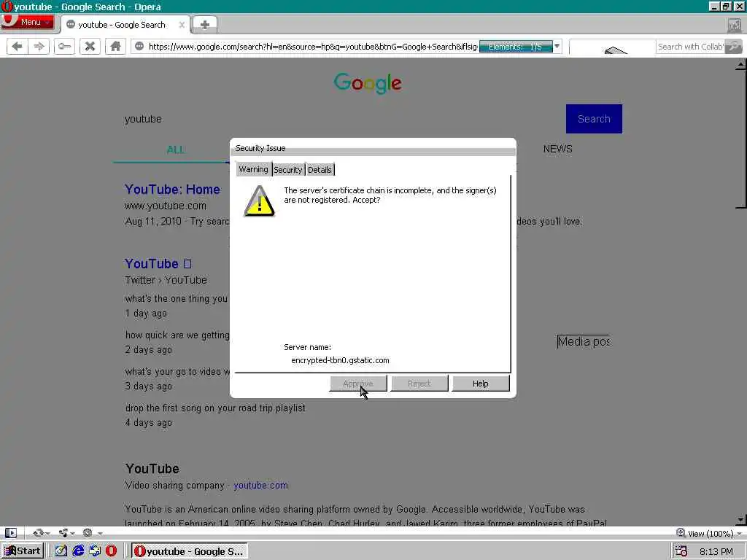Click the www.youtube.com result URL text
747x560 pixels.
tap(166, 206)
